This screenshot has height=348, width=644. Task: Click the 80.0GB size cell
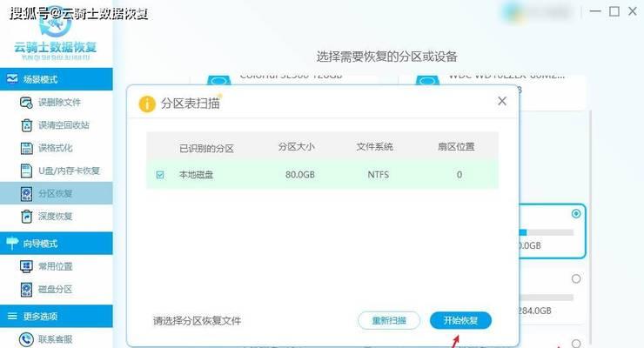click(300, 175)
